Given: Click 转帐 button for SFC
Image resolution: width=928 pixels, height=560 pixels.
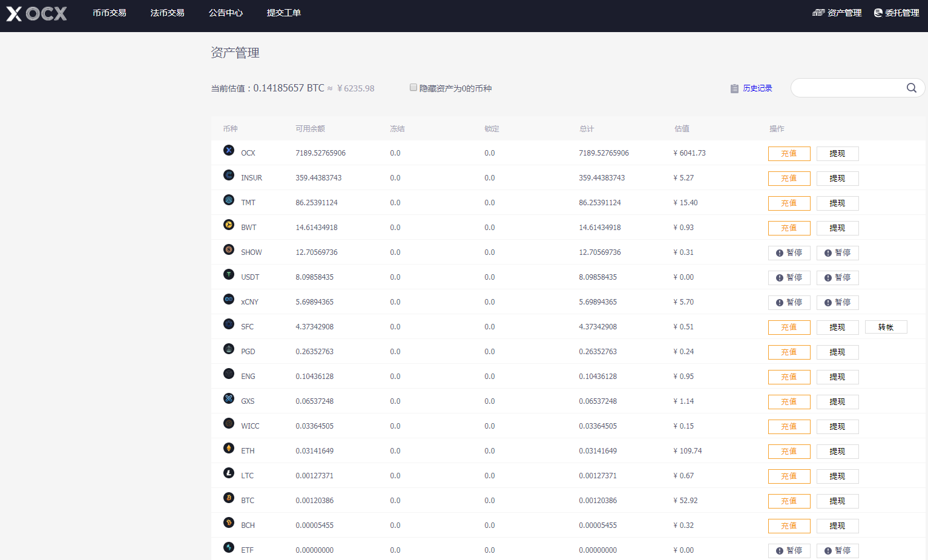Looking at the screenshot, I should coord(886,328).
